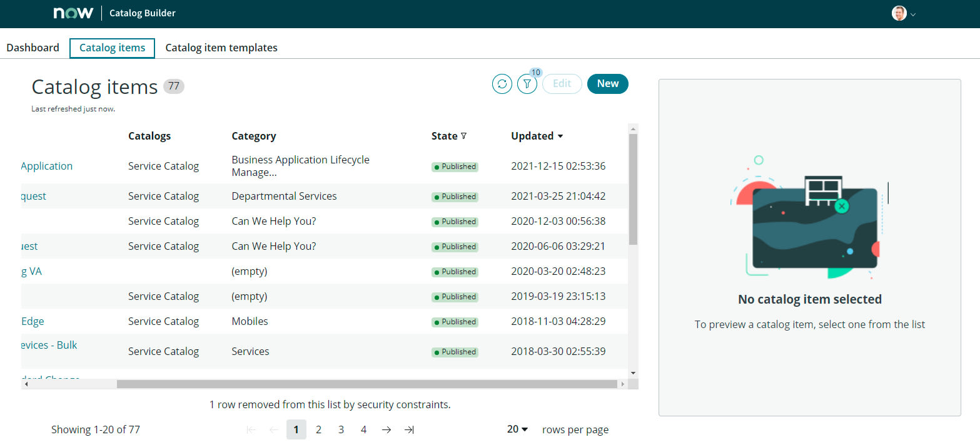
Task: Open the 'Application' catalog item link
Action: [47, 166]
